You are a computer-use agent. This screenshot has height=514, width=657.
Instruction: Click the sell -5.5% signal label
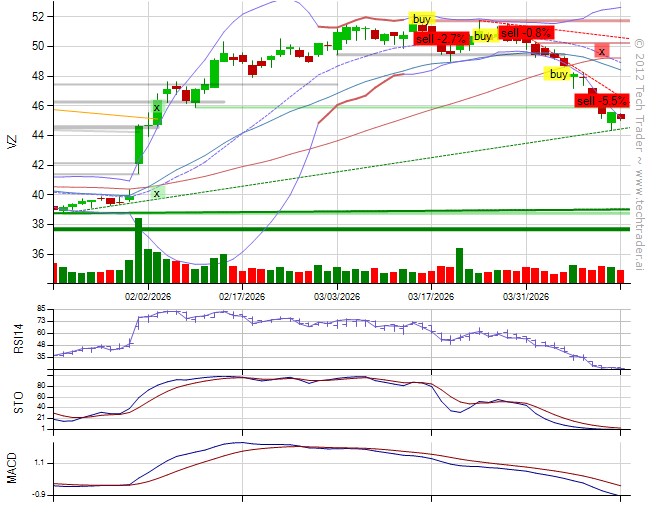tap(601, 100)
